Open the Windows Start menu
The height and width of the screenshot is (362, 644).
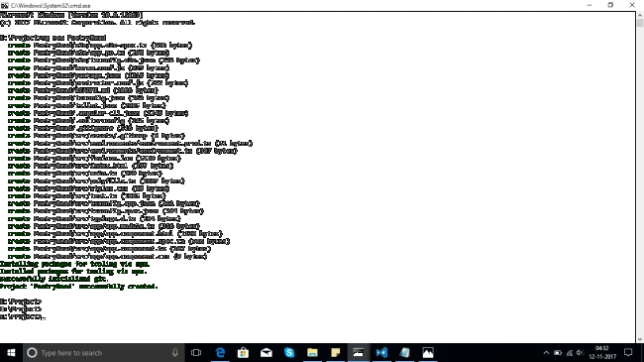[x=11, y=352]
